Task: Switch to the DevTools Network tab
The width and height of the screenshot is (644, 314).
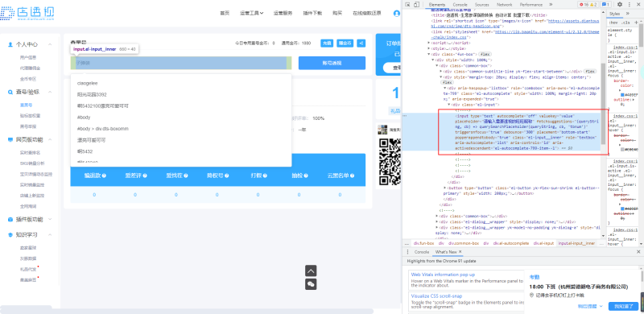Action: (x=505, y=5)
